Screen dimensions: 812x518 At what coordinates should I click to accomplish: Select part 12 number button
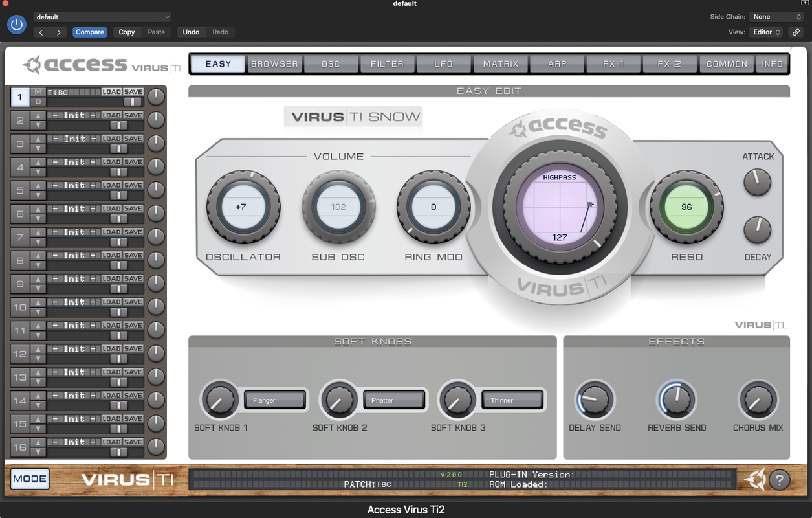pos(20,354)
